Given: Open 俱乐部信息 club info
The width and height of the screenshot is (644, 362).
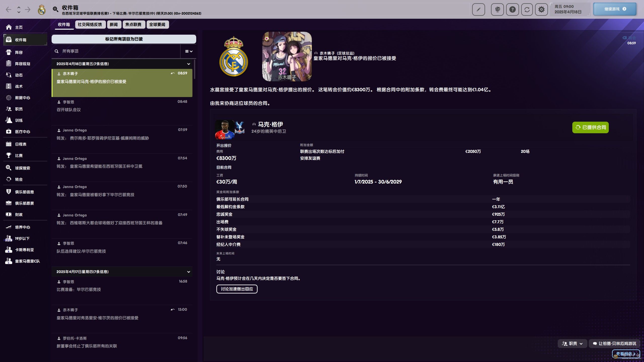Looking at the screenshot, I should coord(25,192).
